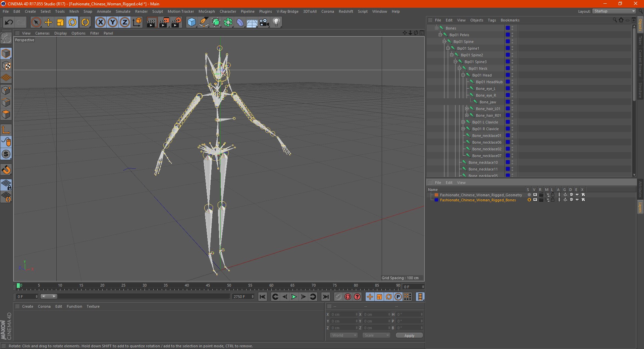This screenshot has height=349, width=644.
Task: Collapse the Bip01 Spine2 tree node
Action: 451,55
